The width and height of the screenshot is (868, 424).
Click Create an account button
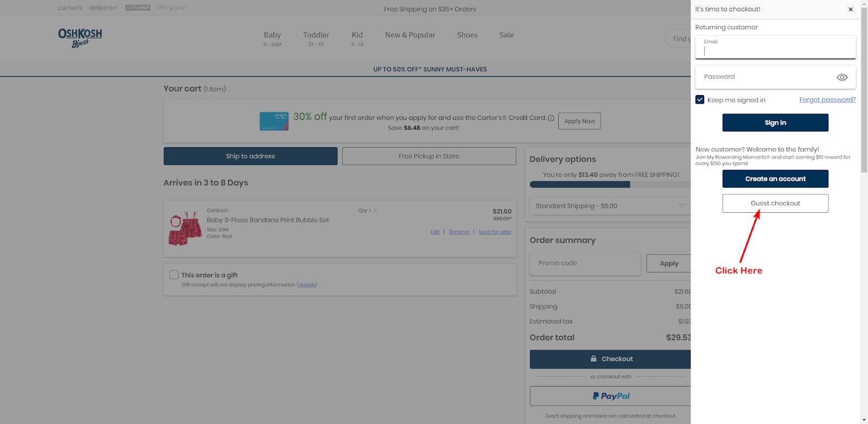point(775,179)
